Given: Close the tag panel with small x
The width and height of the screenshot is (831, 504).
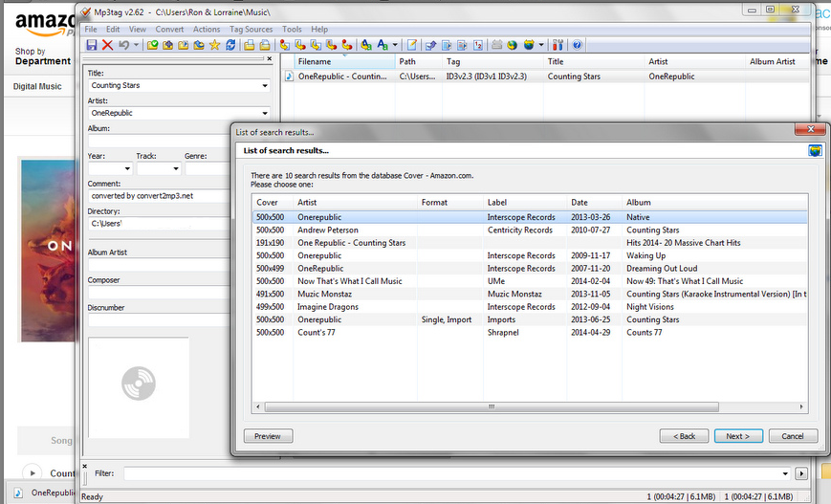Looking at the screenshot, I should (x=270, y=59).
